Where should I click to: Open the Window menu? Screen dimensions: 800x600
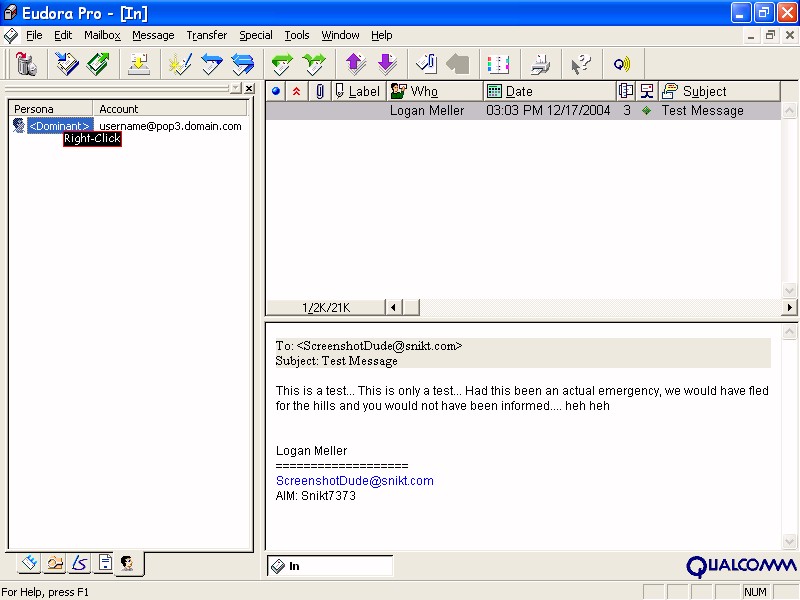tap(340, 35)
